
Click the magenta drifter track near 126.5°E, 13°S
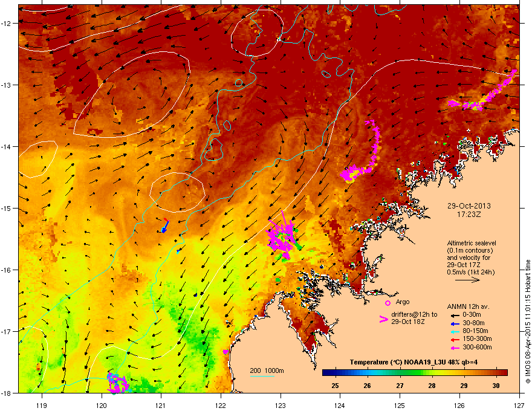[x=483, y=91]
